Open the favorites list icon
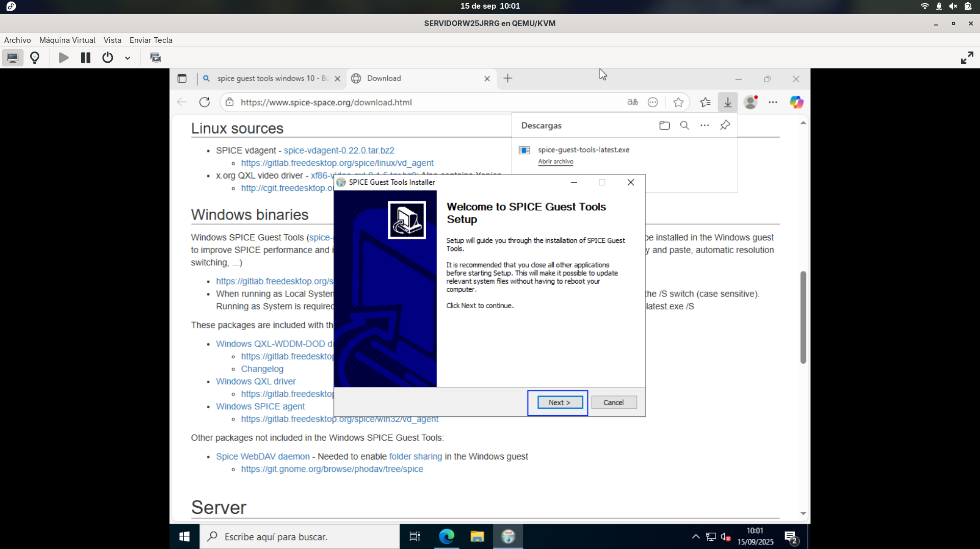The image size is (980, 549). 705,103
